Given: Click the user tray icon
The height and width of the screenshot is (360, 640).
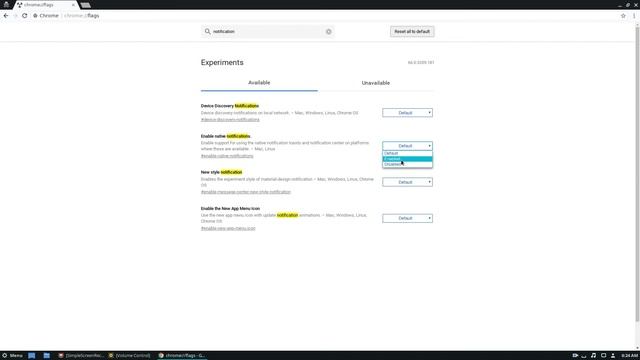Looking at the screenshot, I should (613, 356).
